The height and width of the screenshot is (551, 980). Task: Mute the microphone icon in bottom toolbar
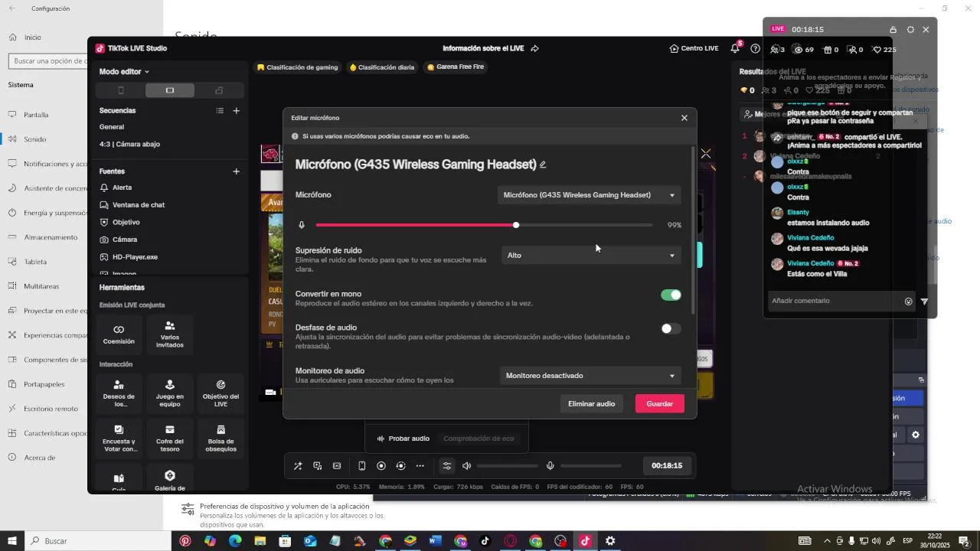pyautogui.click(x=550, y=466)
